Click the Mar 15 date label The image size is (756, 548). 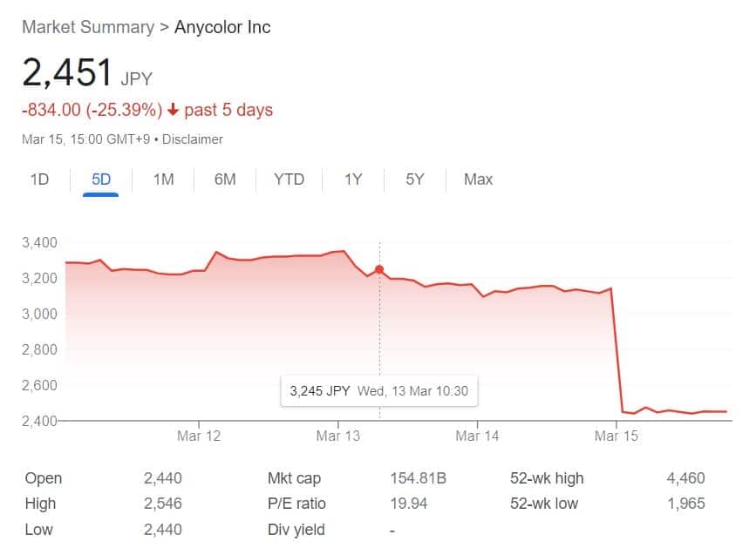616,436
